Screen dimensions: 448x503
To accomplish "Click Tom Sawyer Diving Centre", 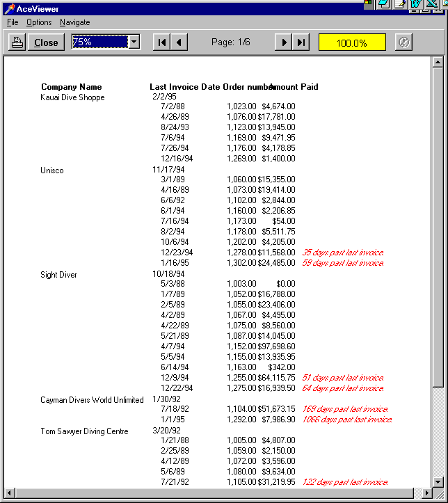I will click(x=84, y=431).
